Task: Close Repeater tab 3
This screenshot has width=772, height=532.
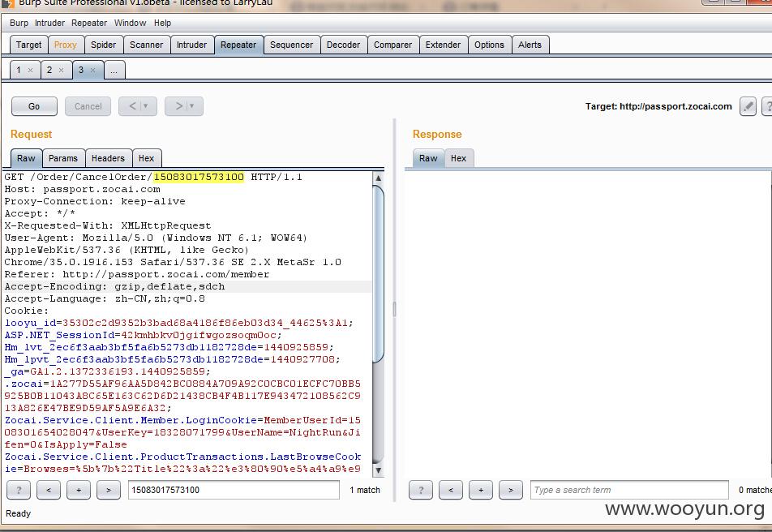Action: (x=92, y=71)
